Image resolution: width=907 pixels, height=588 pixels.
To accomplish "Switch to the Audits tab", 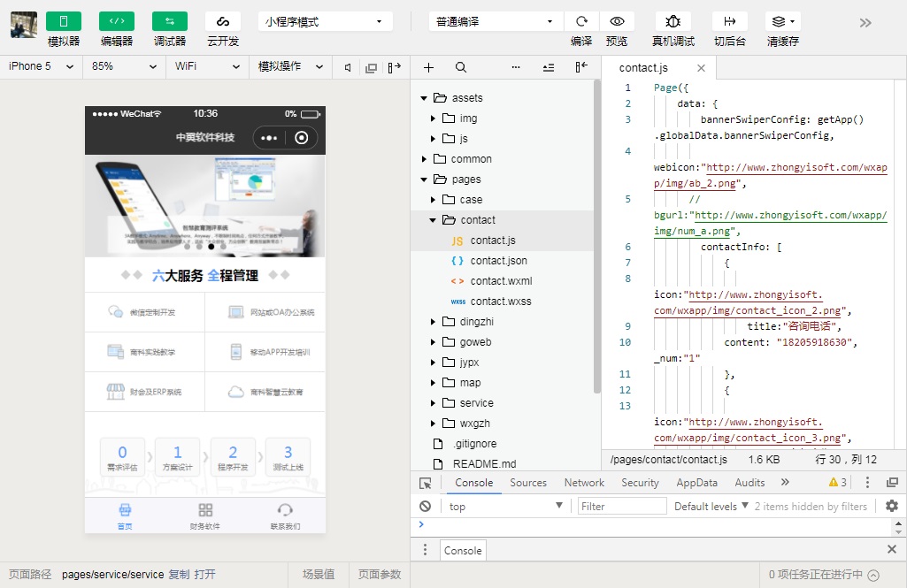I will pos(749,483).
